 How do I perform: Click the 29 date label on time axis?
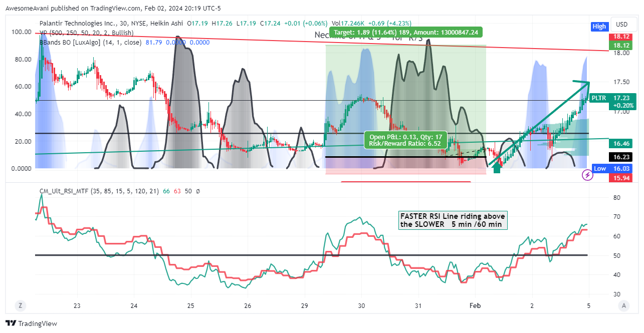tap(305, 305)
